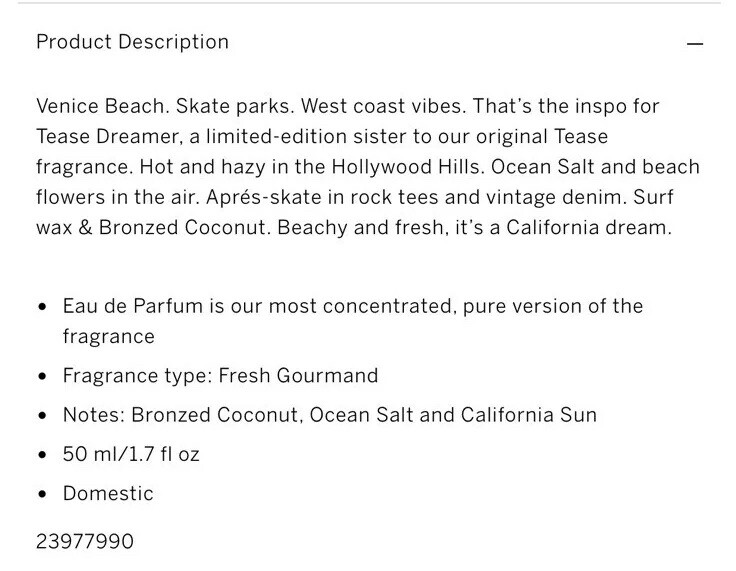
Task: Click the words Hollywood Hills
Action: click(x=407, y=167)
